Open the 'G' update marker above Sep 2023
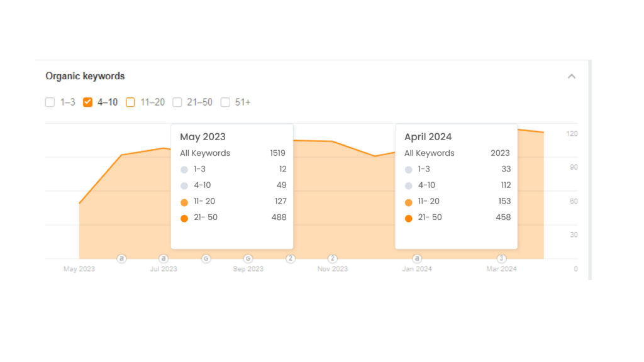Image resolution: width=644 pixels, height=362 pixels. [x=248, y=258]
